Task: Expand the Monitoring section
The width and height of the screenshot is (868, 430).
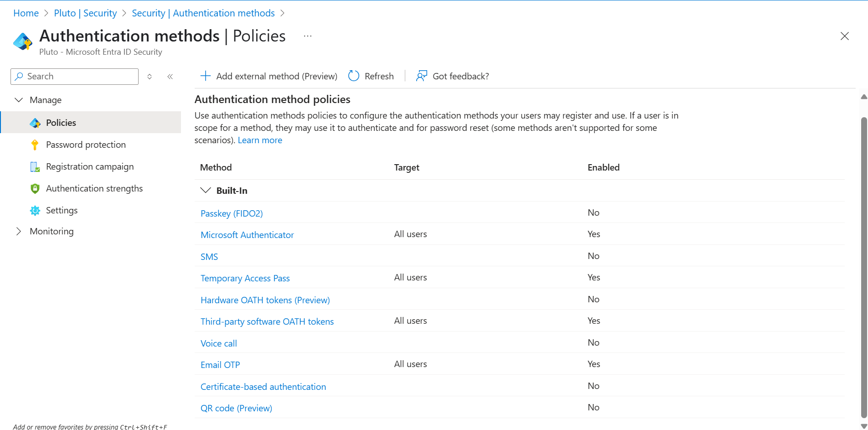Action: [x=19, y=231]
